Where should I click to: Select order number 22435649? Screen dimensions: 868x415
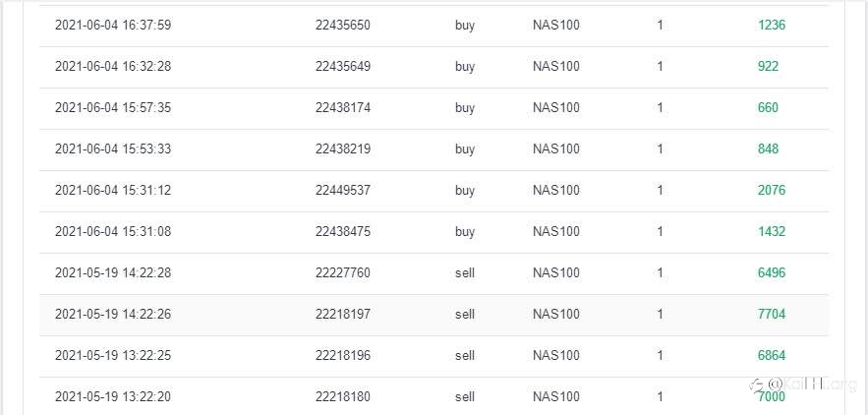343,67
